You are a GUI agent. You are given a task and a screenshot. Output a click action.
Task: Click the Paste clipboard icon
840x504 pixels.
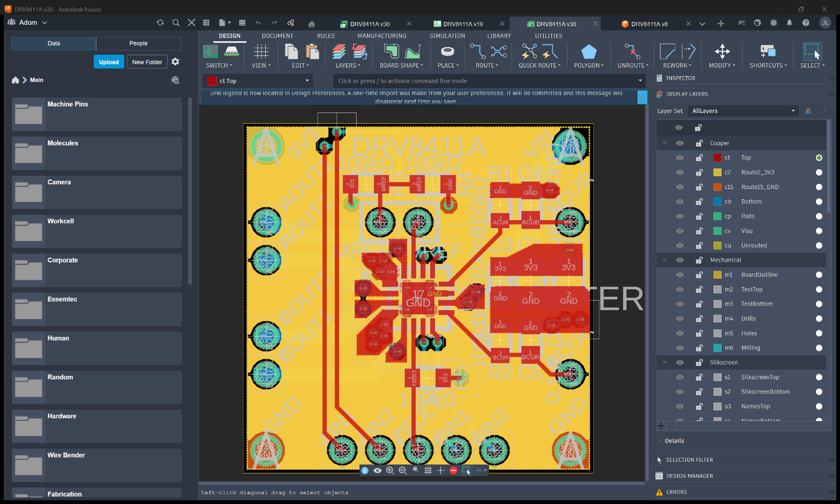click(312, 51)
